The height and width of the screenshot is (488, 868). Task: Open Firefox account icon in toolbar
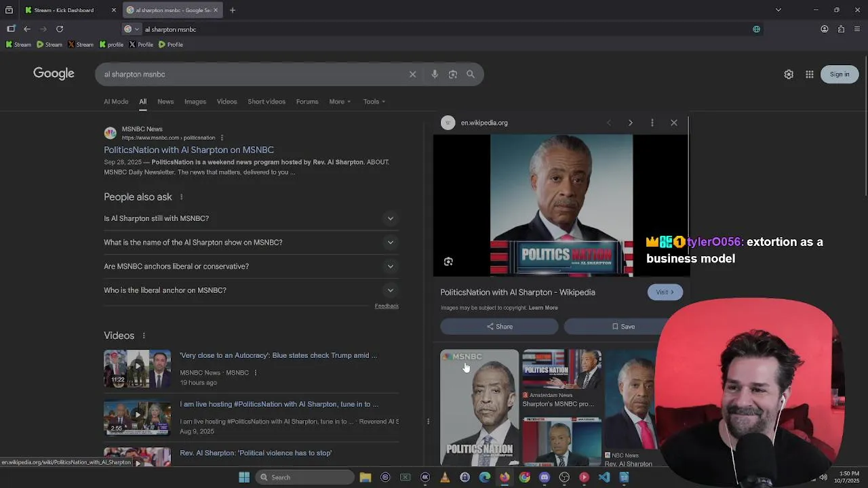point(825,29)
